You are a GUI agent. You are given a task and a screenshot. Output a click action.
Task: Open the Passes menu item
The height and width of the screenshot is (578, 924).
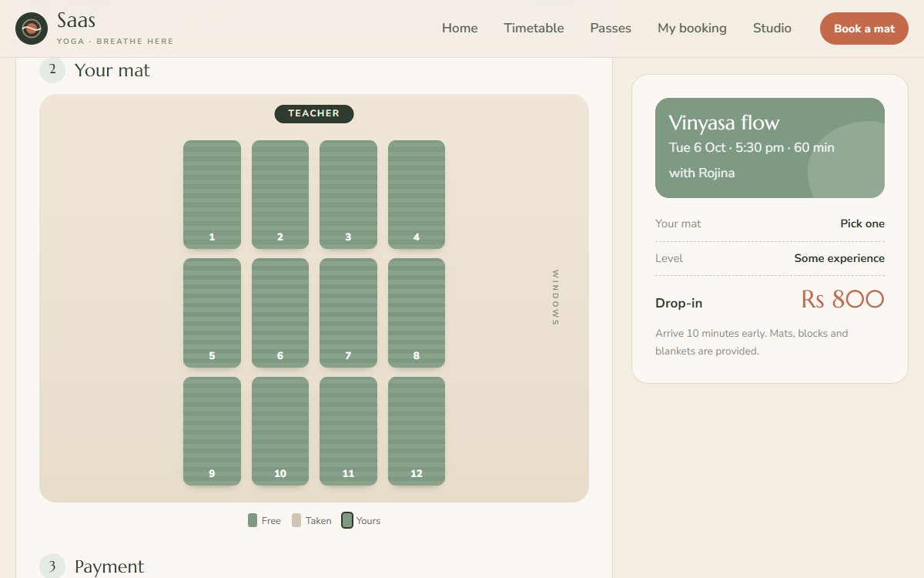[611, 29]
